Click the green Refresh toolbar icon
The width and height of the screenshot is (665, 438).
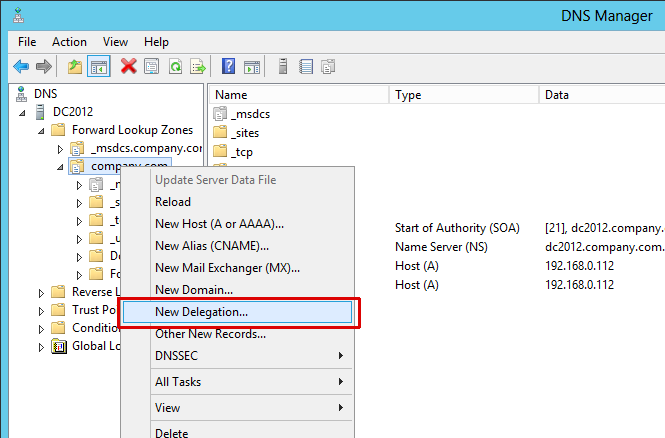(175, 67)
